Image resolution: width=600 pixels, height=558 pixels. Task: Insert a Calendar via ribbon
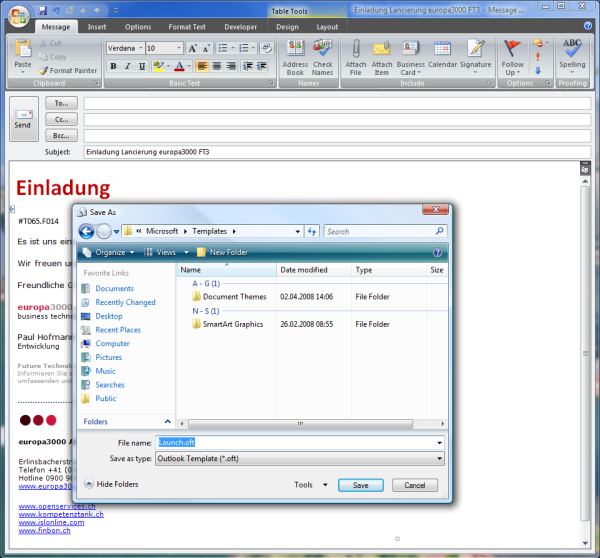[x=442, y=54]
